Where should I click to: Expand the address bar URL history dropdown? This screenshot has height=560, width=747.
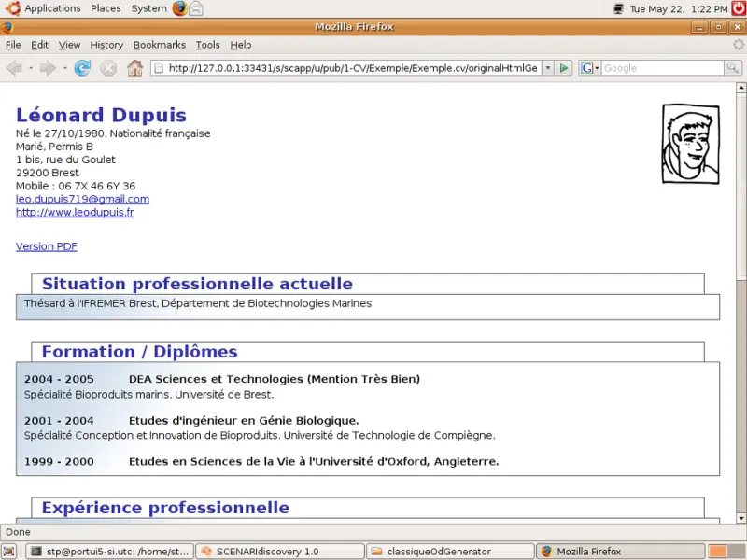coord(548,68)
